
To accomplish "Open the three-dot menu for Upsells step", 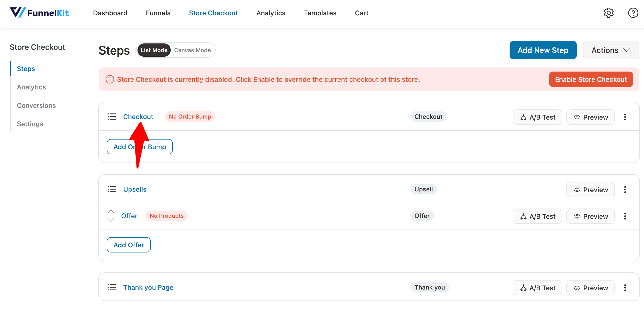I will (x=625, y=190).
